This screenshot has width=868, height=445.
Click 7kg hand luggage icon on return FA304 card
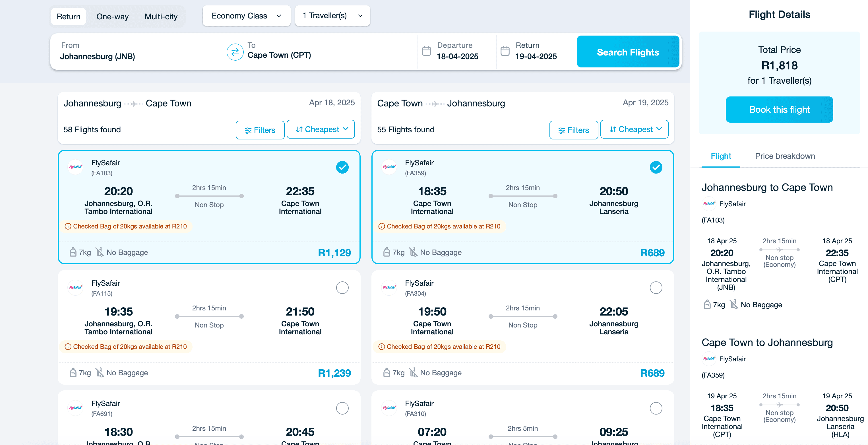click(x=387, y=372)
